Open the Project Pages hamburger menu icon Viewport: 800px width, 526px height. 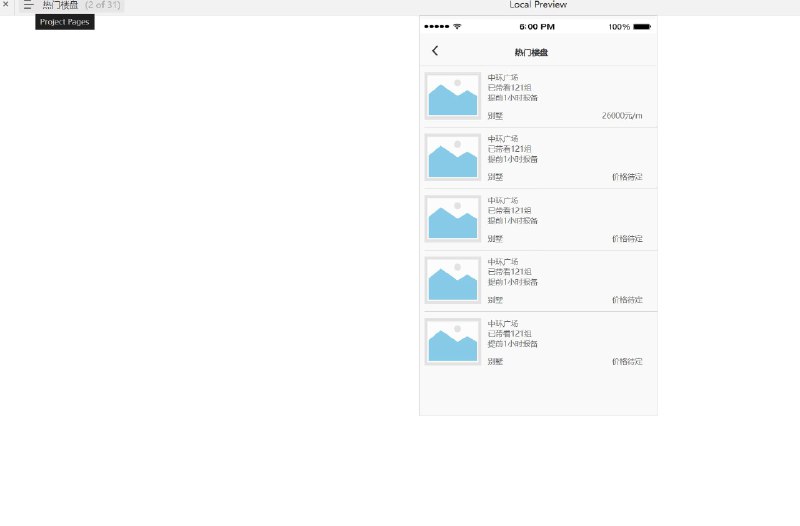(x=29, y=5)
